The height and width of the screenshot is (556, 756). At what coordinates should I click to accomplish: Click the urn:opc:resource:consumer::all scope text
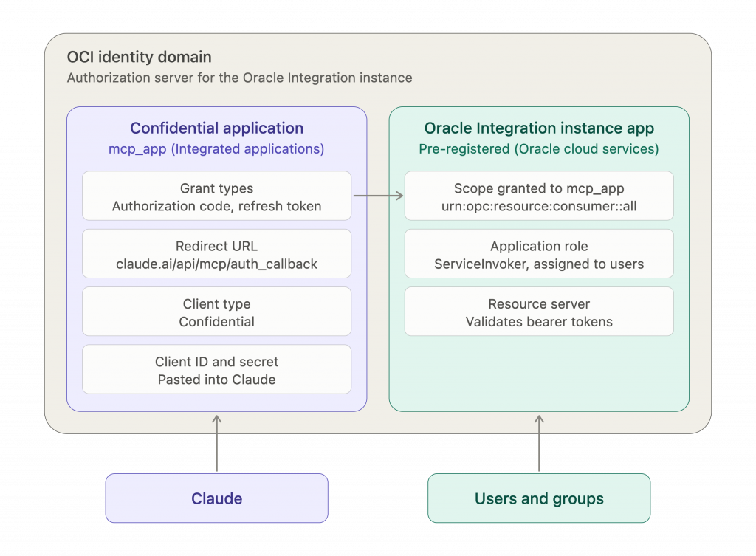click(x=538, y=207)
